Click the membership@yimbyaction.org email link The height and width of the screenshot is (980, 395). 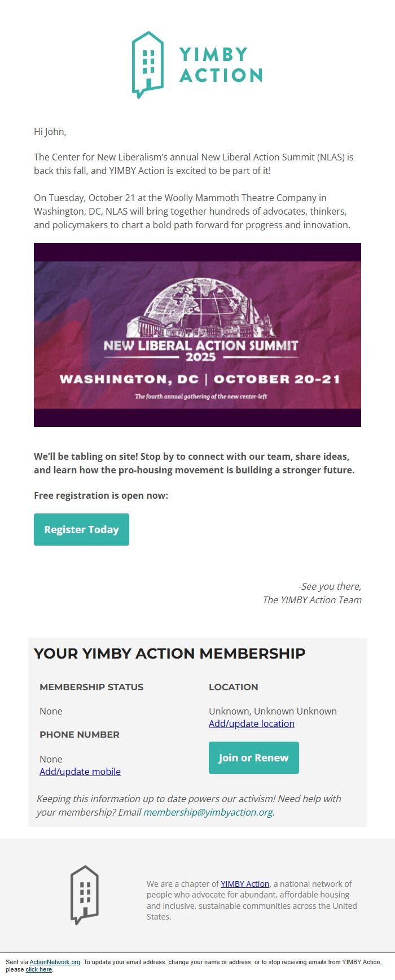[x=208, y=812]
